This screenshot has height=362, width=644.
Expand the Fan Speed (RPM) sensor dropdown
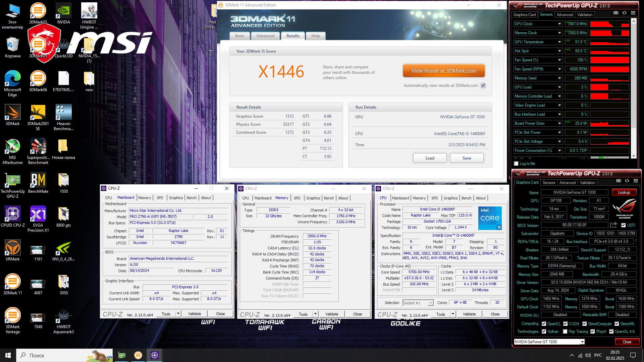click(x=559, y=69)
